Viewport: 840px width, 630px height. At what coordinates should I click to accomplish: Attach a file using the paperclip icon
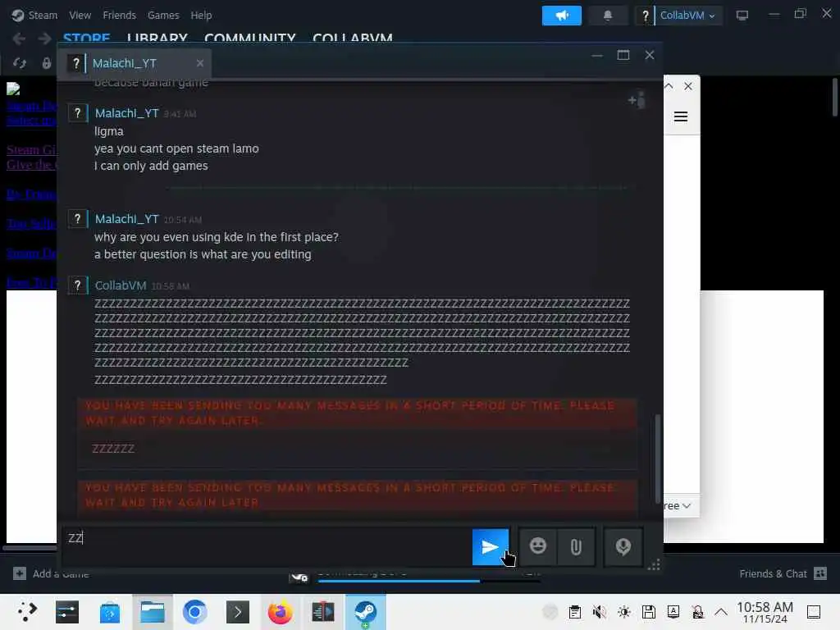(x=576, y=547)
